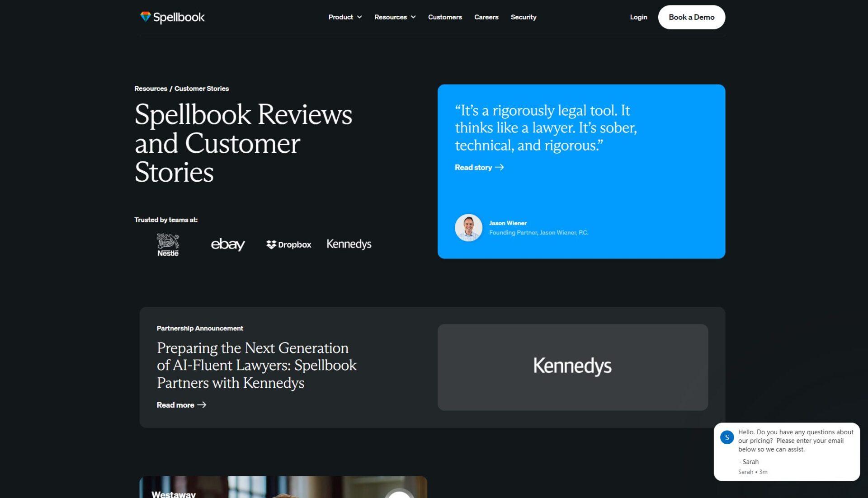This screenshot has height=498, width=868.
Task: Click the arrow next to Read story
Action: 500,167
